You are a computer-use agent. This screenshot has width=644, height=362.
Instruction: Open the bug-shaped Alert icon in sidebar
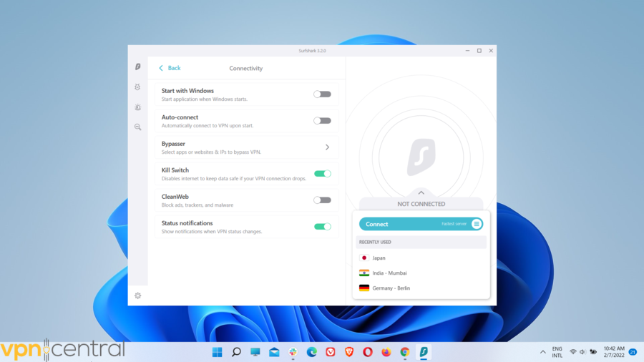click(x=138, y=87)
